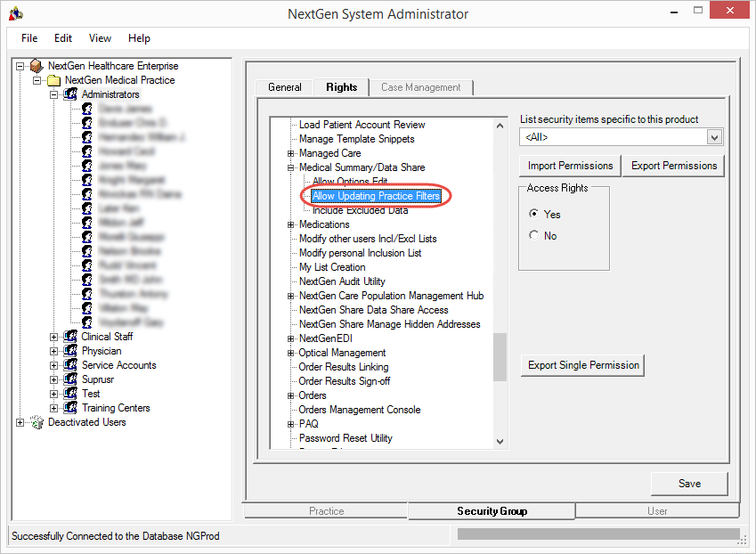
Task: Expand the Service Accounts group
Action: [54, 365]
